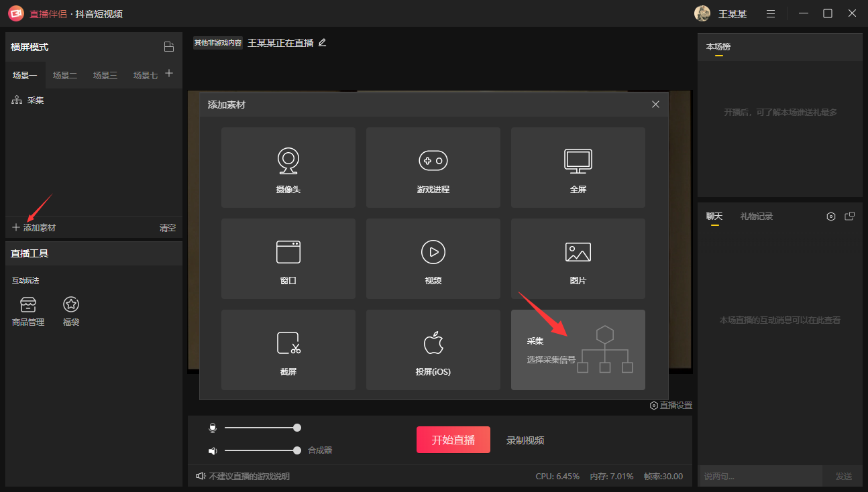This screenshot has width=868, height=492.
Task: Click the 内存: 7.01% memory readout
Action: click(612, 477)
